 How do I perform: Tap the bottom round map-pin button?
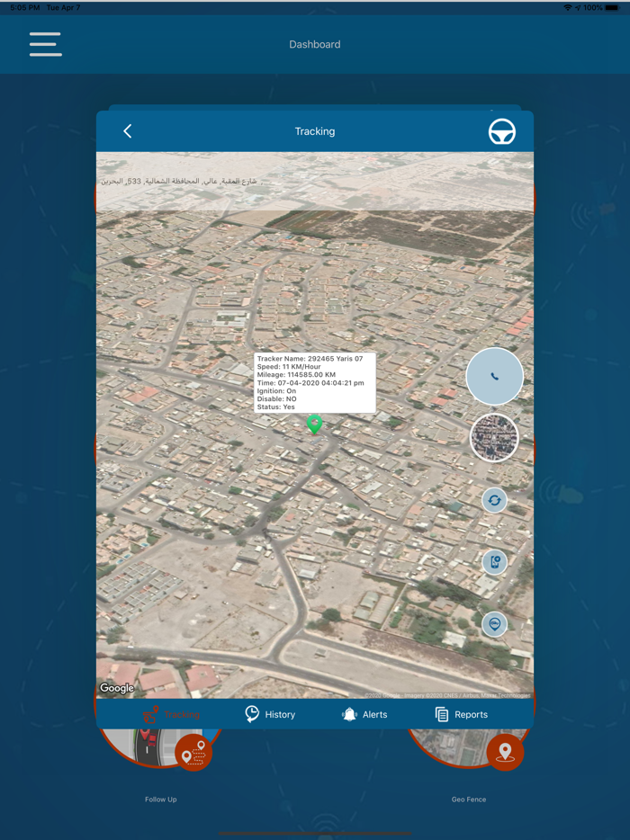[494, 624]
